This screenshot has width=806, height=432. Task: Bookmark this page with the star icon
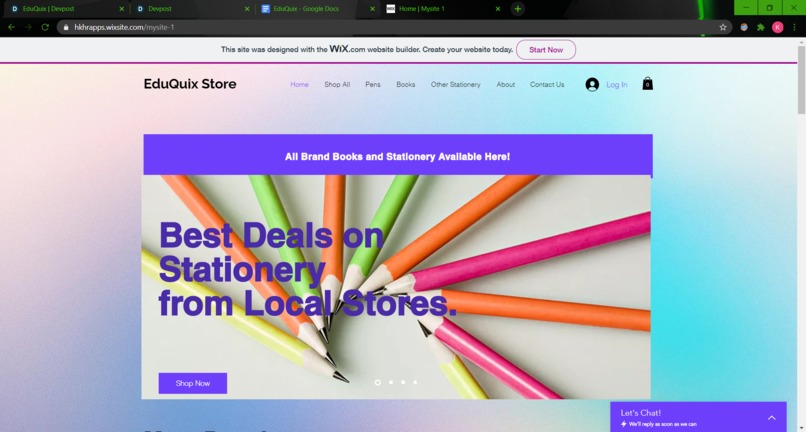tap(723, 27)
